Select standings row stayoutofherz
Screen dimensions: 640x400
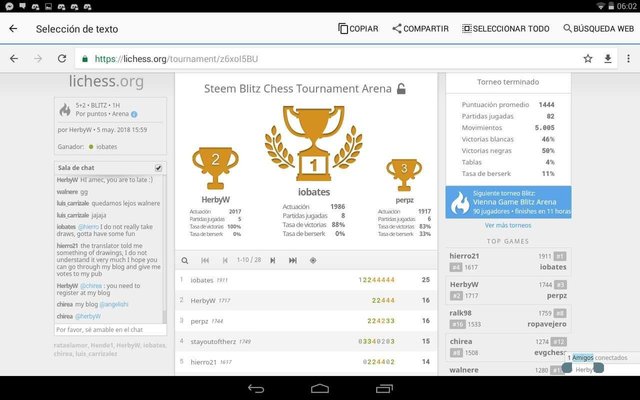[306, 341]
